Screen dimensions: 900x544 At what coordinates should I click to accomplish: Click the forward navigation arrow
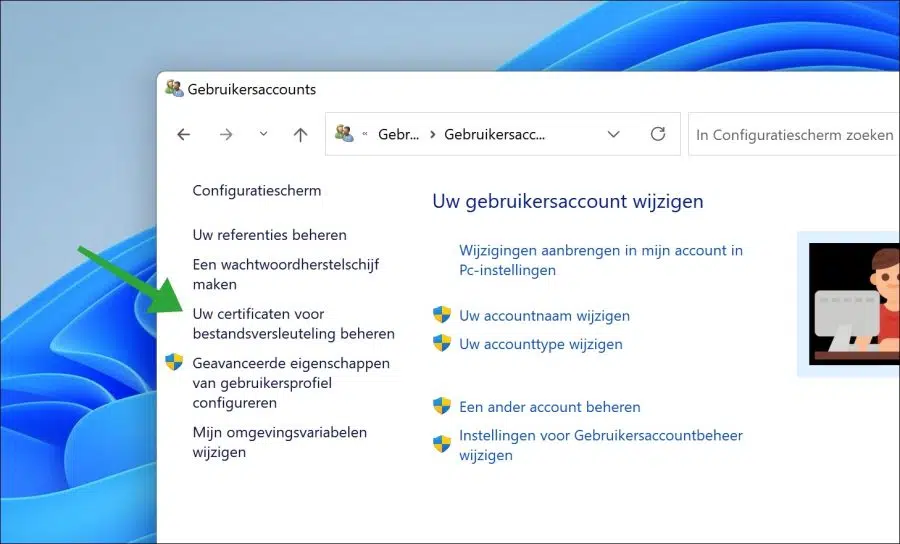(226, 135)
